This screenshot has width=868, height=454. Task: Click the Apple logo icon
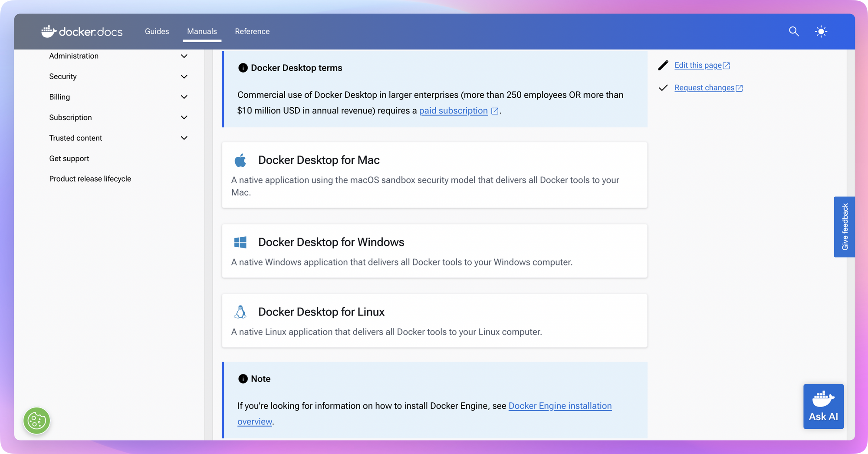pos(240,160)
